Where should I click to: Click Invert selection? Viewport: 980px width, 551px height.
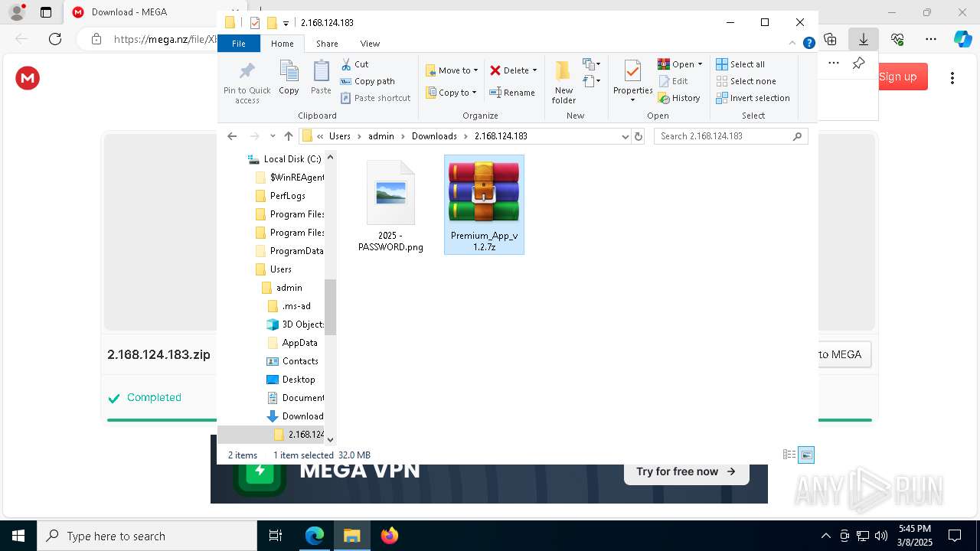(x=753, y=98)
